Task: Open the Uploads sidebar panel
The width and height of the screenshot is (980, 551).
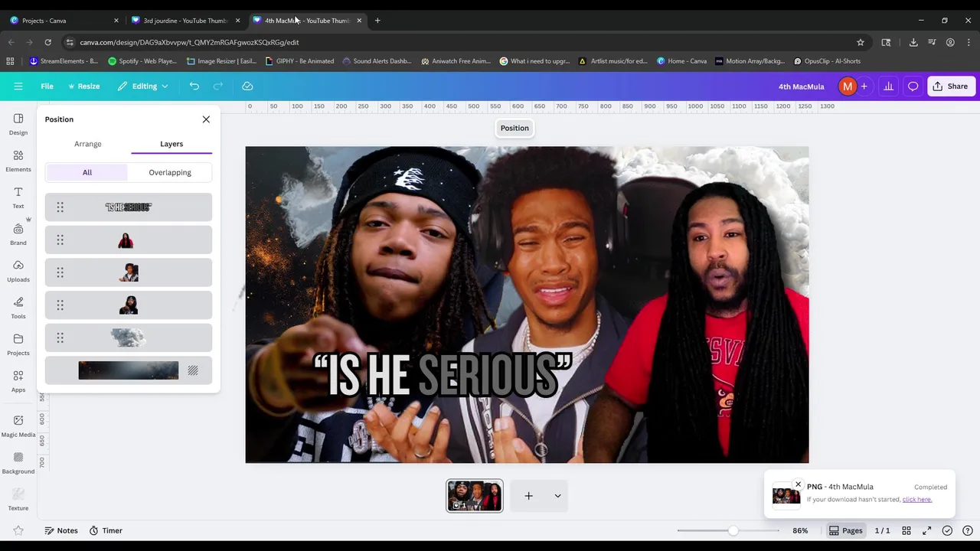Action: point(18,271)
